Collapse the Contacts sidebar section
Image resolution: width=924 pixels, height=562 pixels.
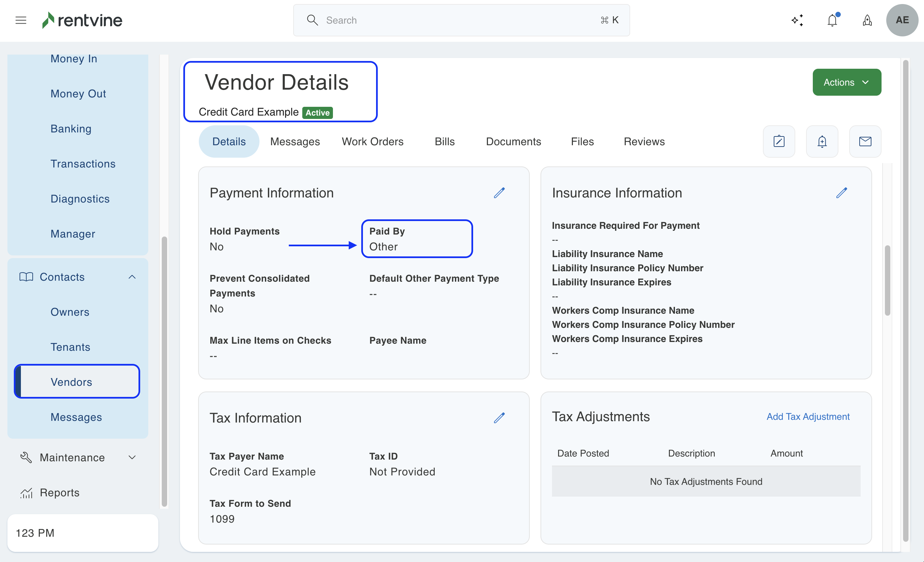click(132, 277)
